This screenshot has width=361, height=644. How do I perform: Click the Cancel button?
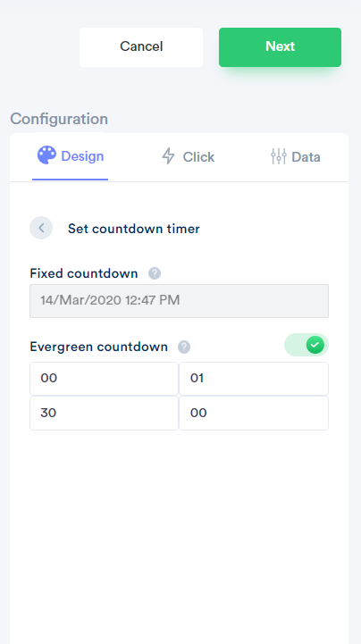click(141, 46)
